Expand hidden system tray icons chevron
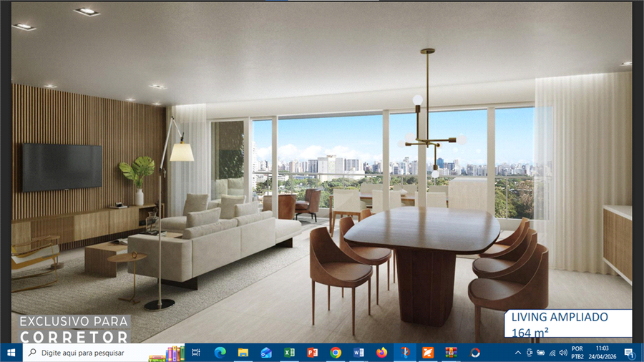 518,353
